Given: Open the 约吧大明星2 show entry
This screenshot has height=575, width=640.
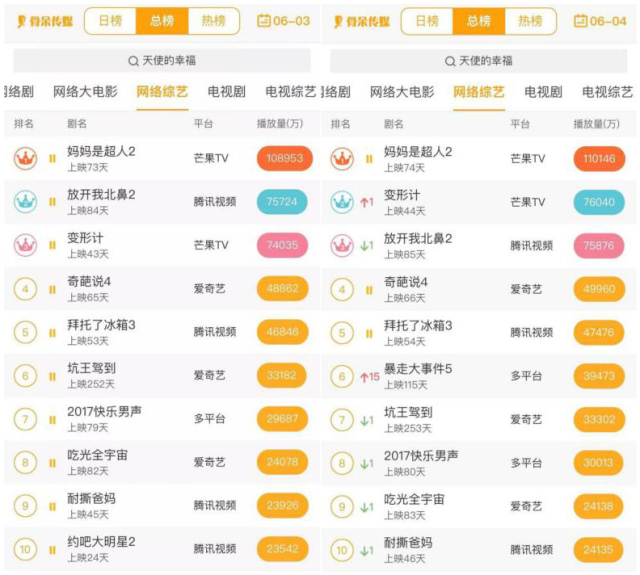Looking at the screenshot, I should tap(101, 547).
